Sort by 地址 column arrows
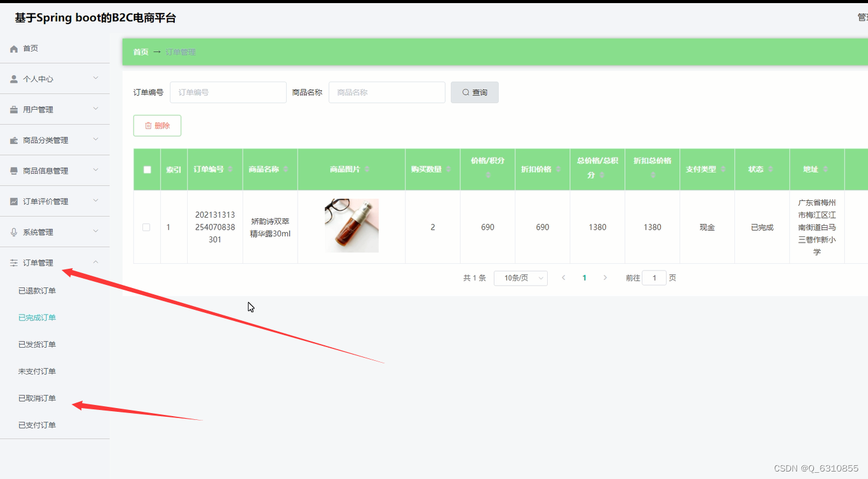The width and height of the screenshot is (868, 479). (x=826, y=169)
